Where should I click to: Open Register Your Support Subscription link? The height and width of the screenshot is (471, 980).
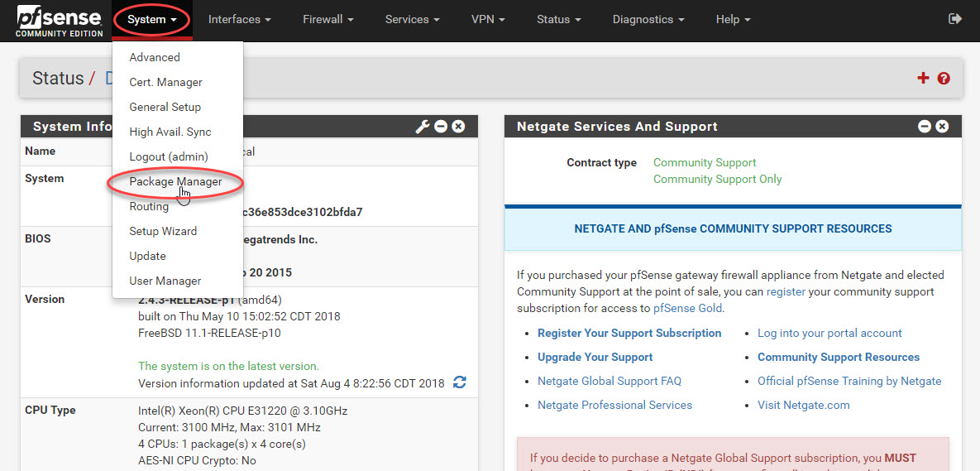629,333
